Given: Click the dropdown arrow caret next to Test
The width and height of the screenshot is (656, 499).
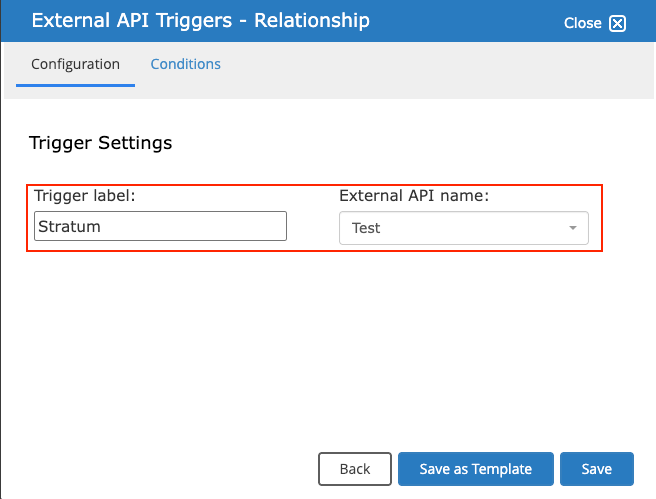Looking at the screenshot, I should coord(573,228).
